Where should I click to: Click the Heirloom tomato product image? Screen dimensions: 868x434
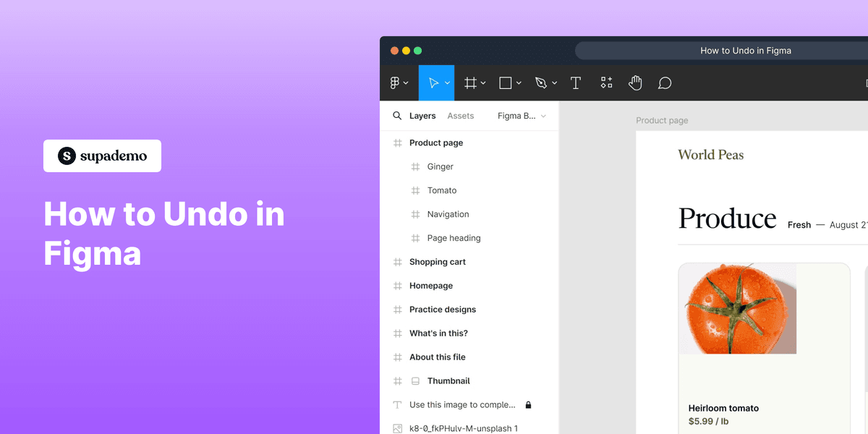point(737,308)
